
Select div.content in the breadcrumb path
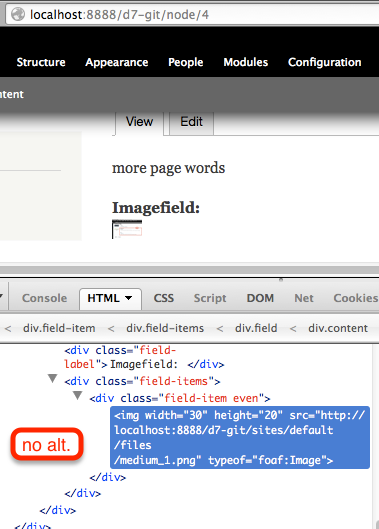click(338, 328)
